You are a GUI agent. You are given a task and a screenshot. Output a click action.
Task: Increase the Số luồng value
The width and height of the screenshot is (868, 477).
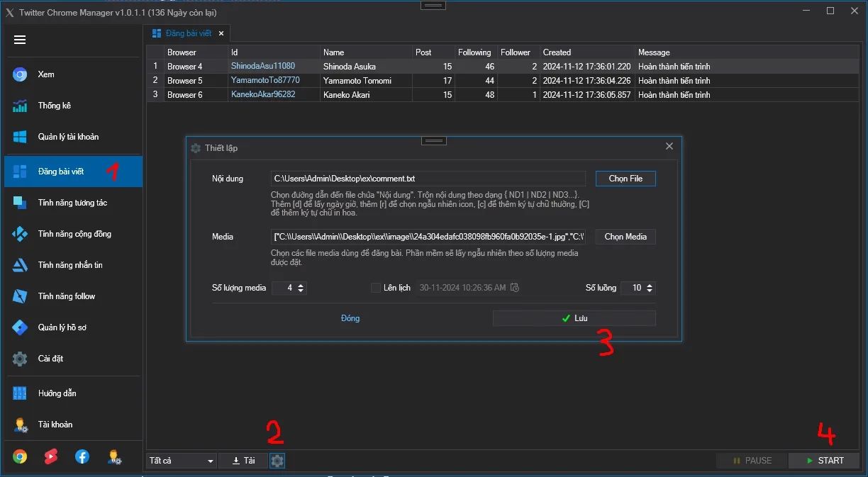(650, 285)
